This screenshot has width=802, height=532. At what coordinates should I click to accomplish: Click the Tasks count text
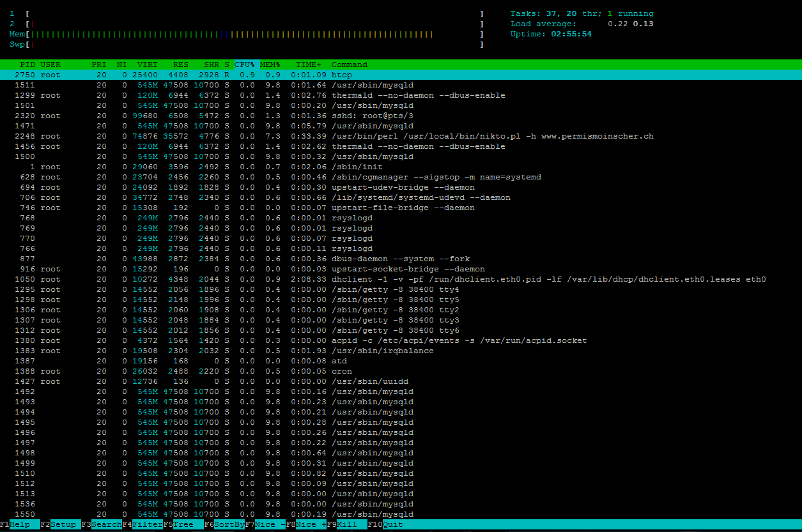(582, 13)
